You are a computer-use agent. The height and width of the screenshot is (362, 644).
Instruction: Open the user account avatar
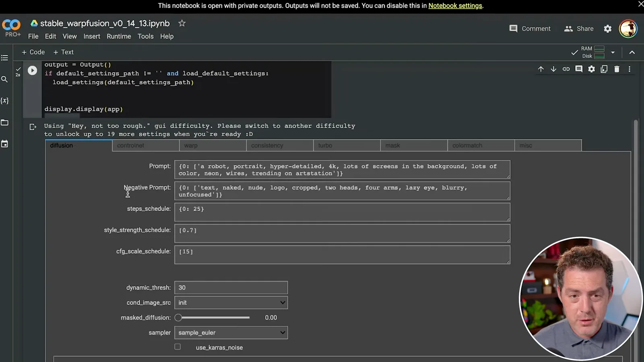(628, 29)
